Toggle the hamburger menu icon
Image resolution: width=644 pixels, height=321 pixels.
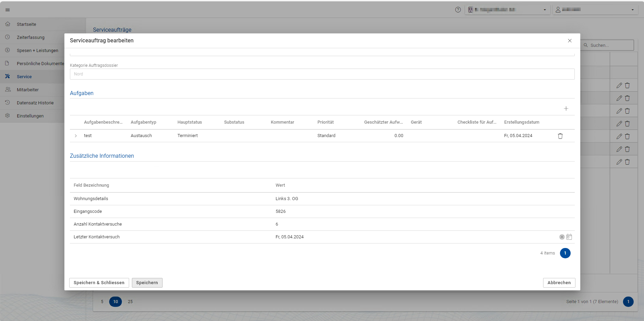point(8,10)
